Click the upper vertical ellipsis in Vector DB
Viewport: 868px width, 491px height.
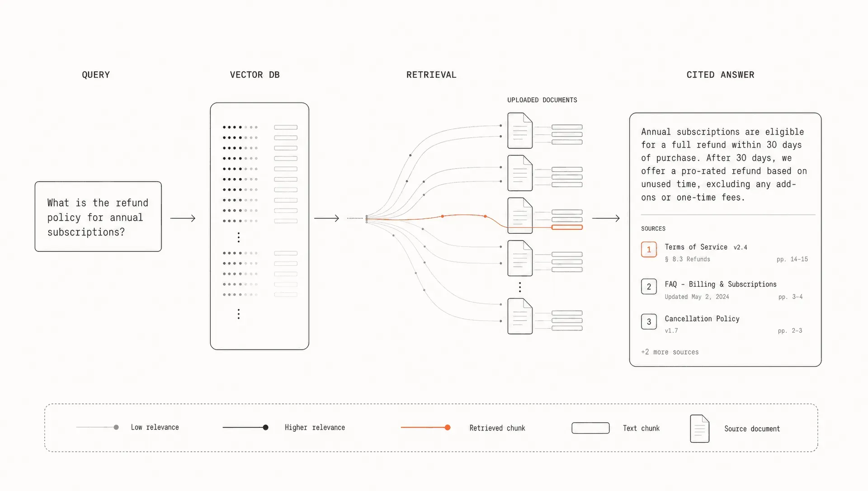tap(239, 237)
